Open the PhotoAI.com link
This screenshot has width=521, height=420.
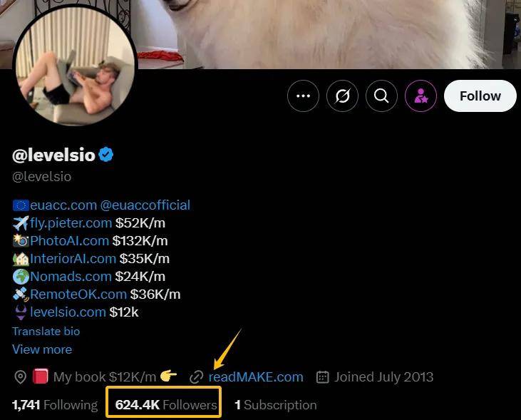(x=69, y=241)
